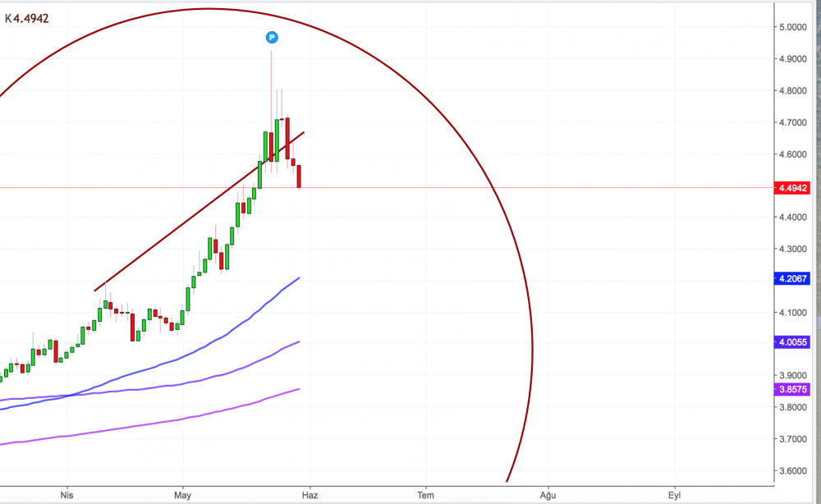Select the Ağu month label

coord(548,495)
